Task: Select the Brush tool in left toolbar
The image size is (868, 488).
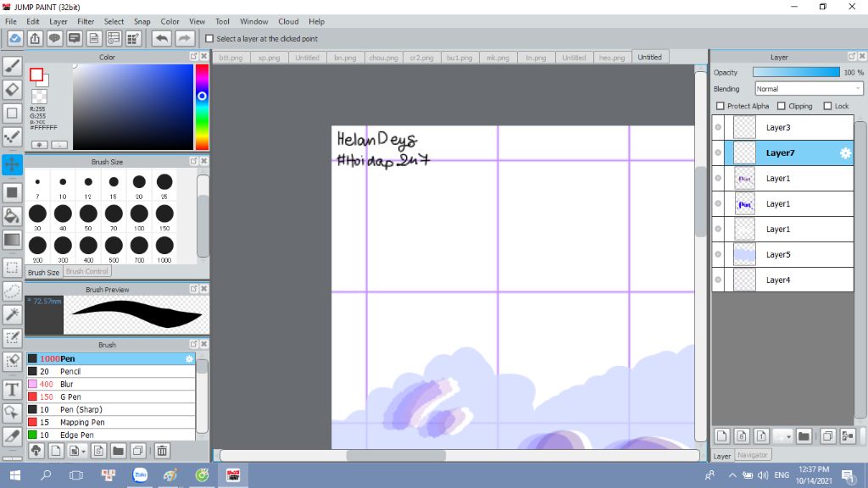Action: [12, 66]
